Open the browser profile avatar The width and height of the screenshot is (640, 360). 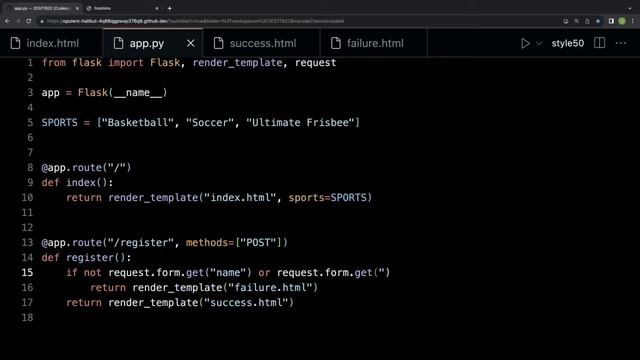click(622, 21)
